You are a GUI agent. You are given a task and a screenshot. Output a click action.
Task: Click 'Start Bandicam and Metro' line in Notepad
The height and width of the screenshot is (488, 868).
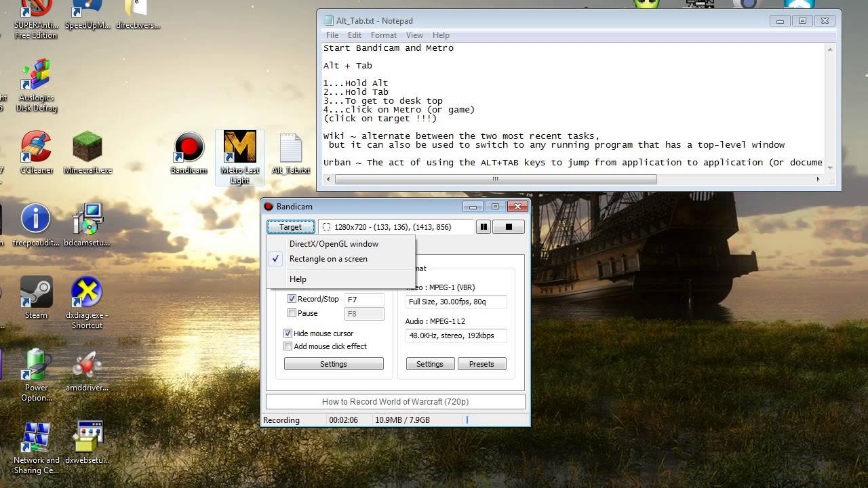coord(389,48)
